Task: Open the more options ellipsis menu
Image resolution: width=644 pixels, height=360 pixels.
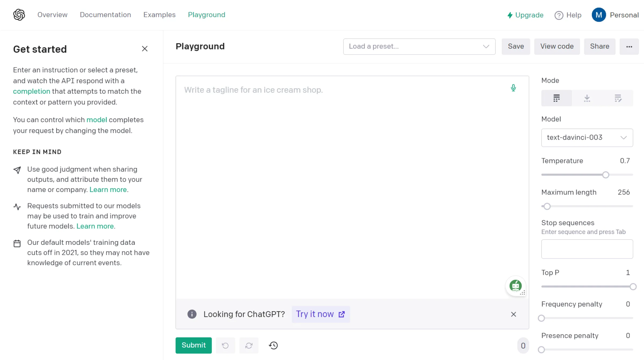Action: click(x=630, y=46)
